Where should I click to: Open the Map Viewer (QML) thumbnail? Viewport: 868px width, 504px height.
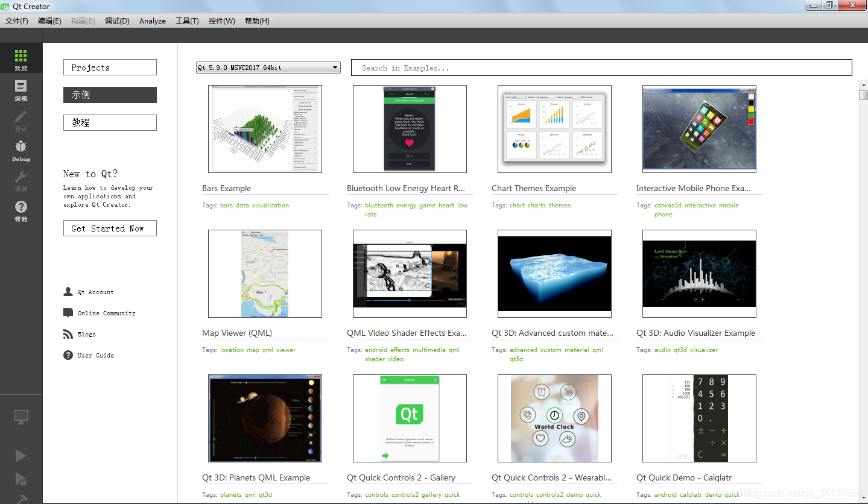coord(265,274)
